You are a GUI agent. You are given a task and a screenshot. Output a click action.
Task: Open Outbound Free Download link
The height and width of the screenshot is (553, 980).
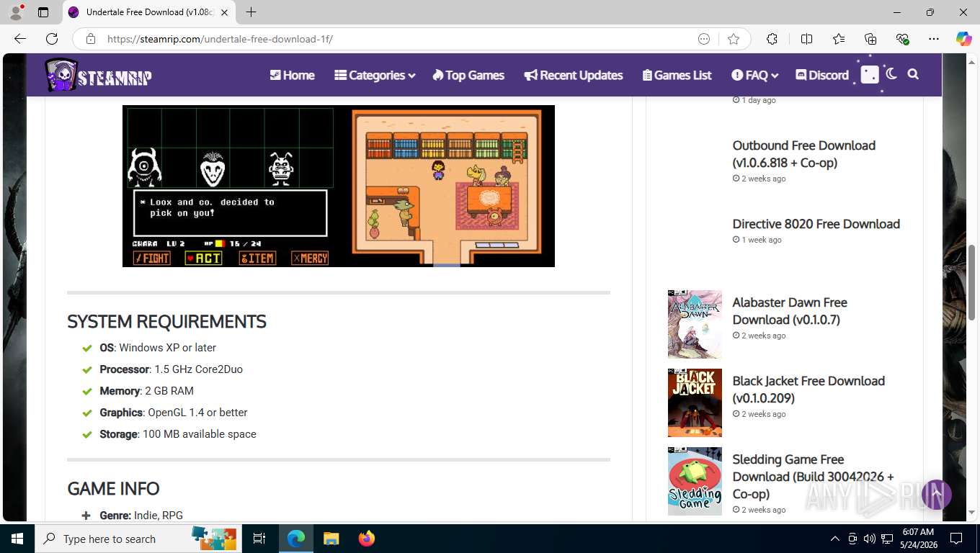click(804, 154)
